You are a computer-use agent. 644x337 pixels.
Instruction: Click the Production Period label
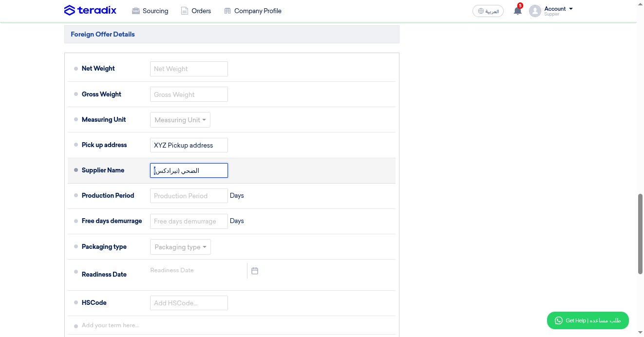point(108,195)
